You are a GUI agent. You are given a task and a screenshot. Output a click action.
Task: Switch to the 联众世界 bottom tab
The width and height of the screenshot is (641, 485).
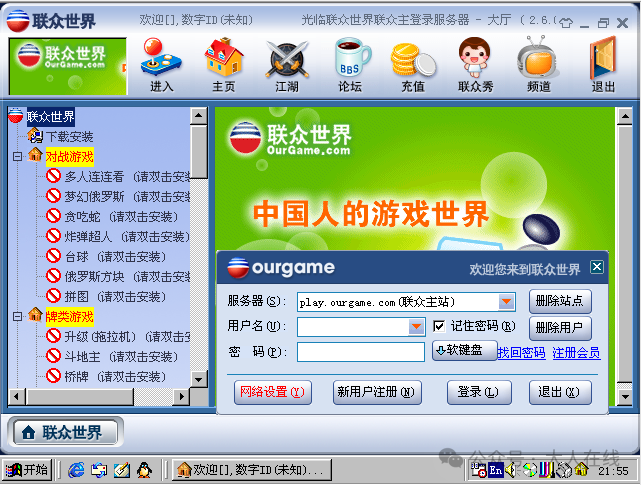pyautogui.click(x=65, y=432)
